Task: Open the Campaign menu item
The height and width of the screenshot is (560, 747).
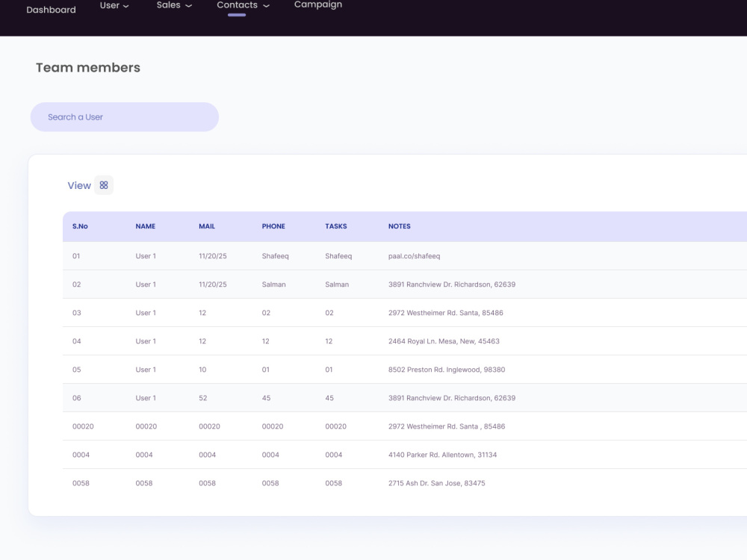Action: click(x=317, y=4)
